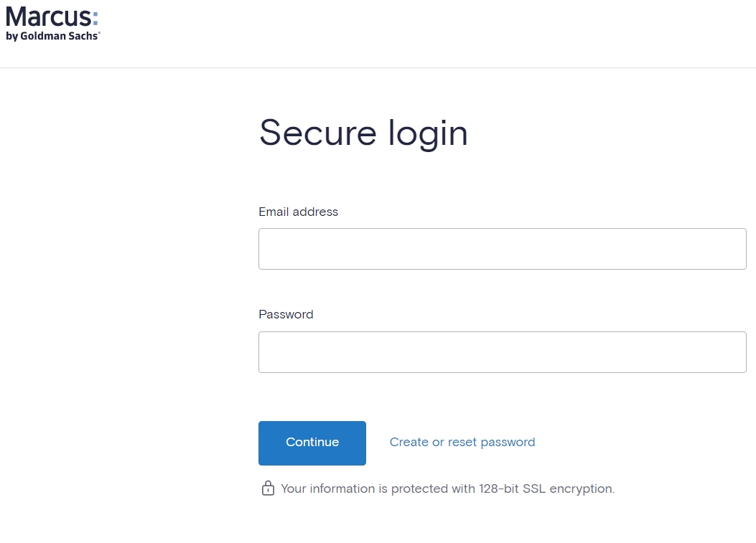This screenshot has height=543, width=756.
Task: Click the padlock icon beside encryption notice
Action: [268, 489]
